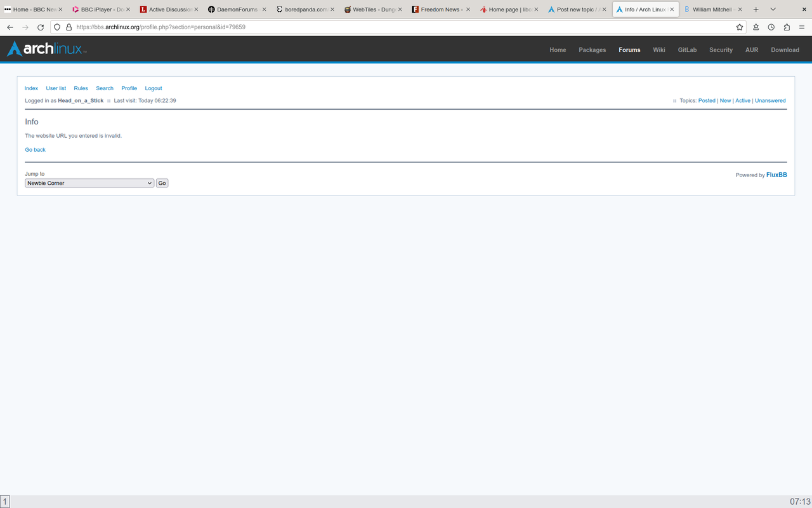The width and height of the screenshot is (812, 508).
Task: Open the forum Index link
Action: 31,88
